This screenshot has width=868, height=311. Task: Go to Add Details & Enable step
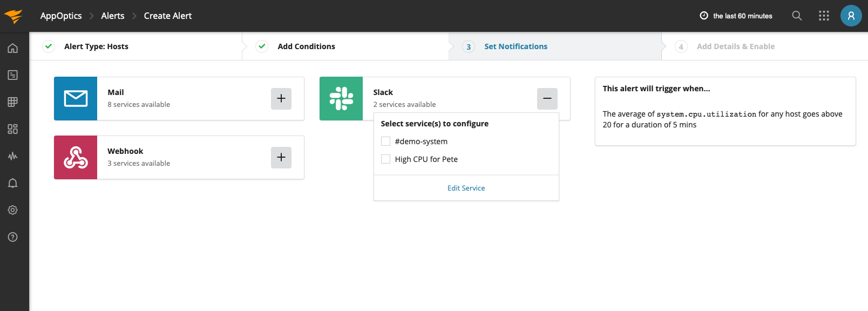click(x=736, y=46)
